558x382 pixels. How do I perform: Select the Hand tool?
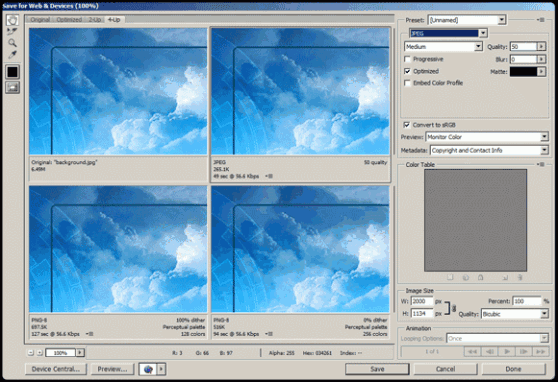coord(12,20)
